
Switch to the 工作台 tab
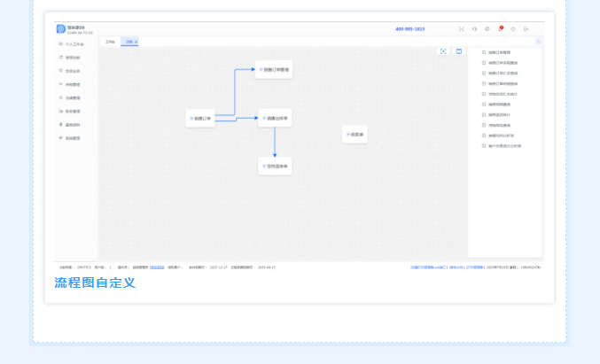click(110, 42)
